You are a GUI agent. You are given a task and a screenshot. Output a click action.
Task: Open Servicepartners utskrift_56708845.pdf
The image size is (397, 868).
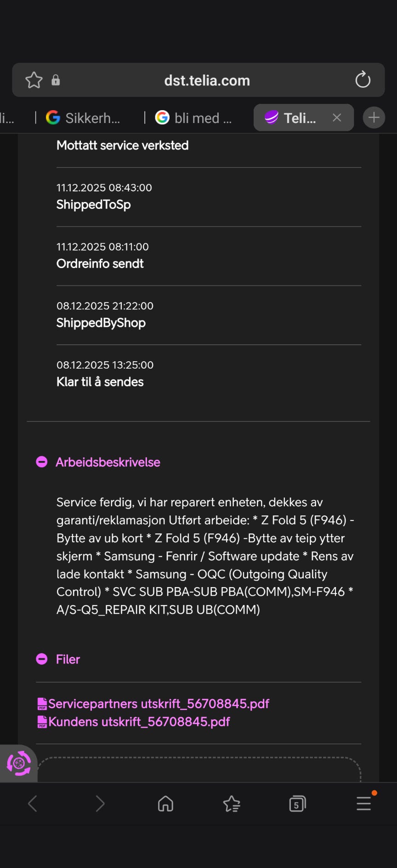click(158, 704)
